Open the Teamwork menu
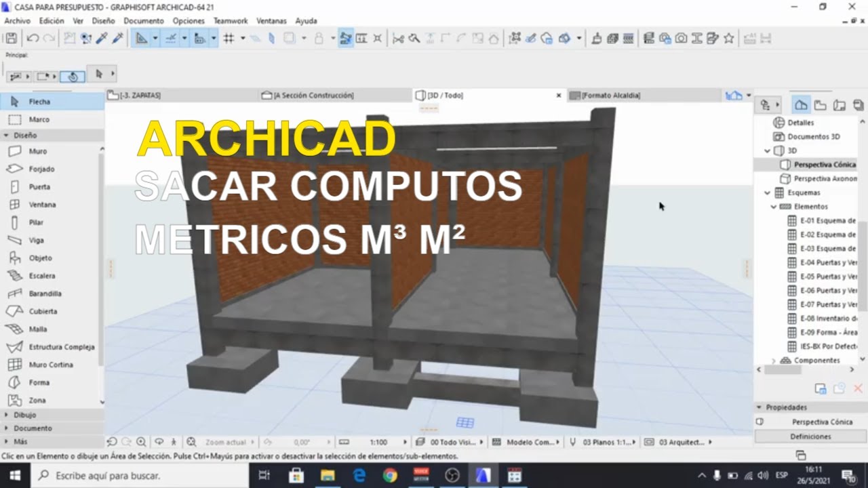868x488 pixels. click(x=231, y=21)
